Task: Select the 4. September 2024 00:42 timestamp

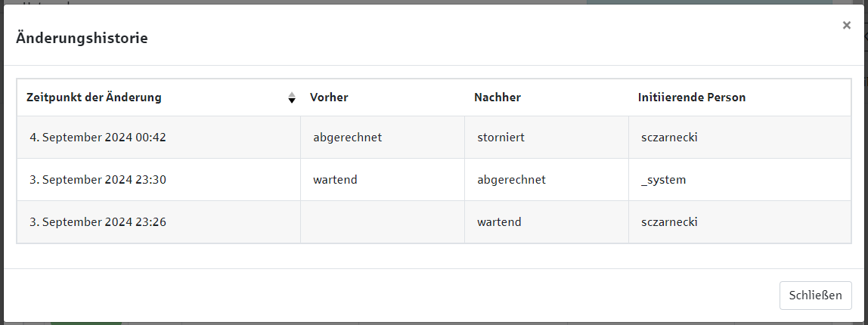Action: [x=98, y=138]
